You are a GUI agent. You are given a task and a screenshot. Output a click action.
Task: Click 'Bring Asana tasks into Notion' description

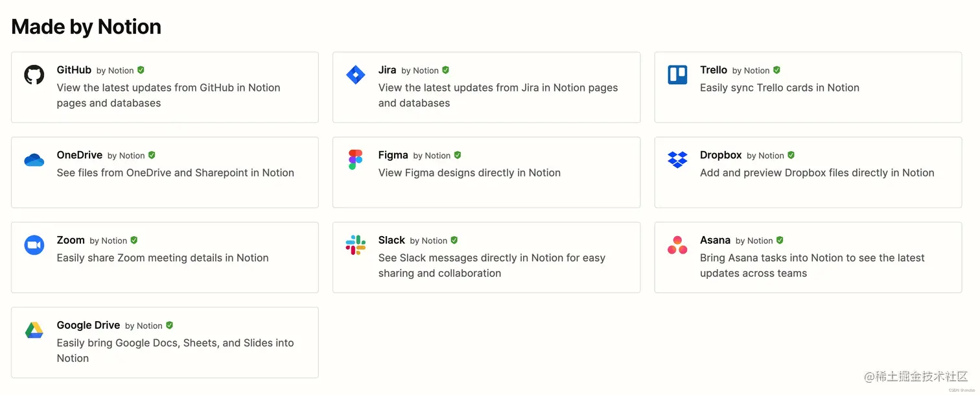click(x=812, y=265)
